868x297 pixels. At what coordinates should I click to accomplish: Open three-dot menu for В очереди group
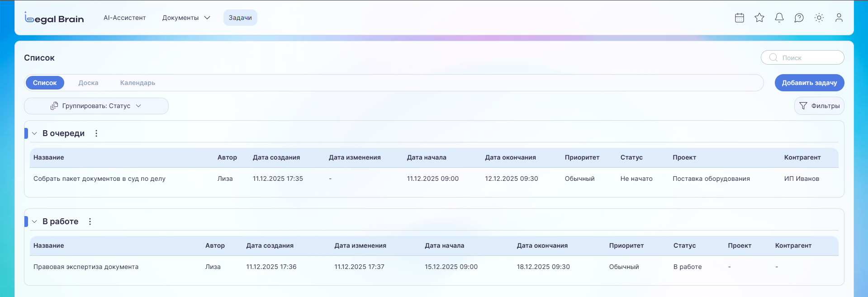coord(96,133)
